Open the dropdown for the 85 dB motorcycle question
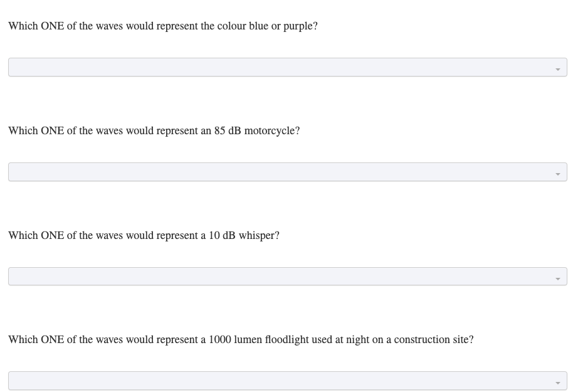The width and height of the screenshot is (573, 392). click(286, 172)
